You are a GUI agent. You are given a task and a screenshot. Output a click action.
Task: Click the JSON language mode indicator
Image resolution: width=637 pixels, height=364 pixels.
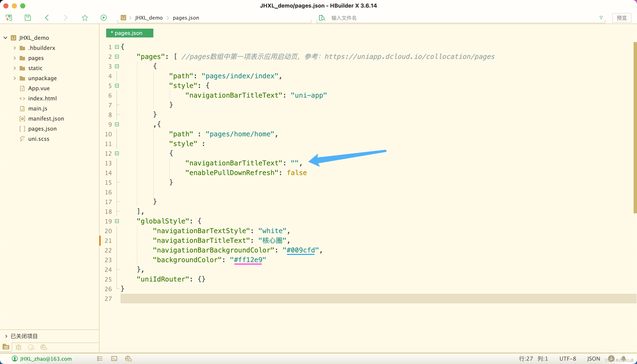pyautogui.click(x=593, y=359)
